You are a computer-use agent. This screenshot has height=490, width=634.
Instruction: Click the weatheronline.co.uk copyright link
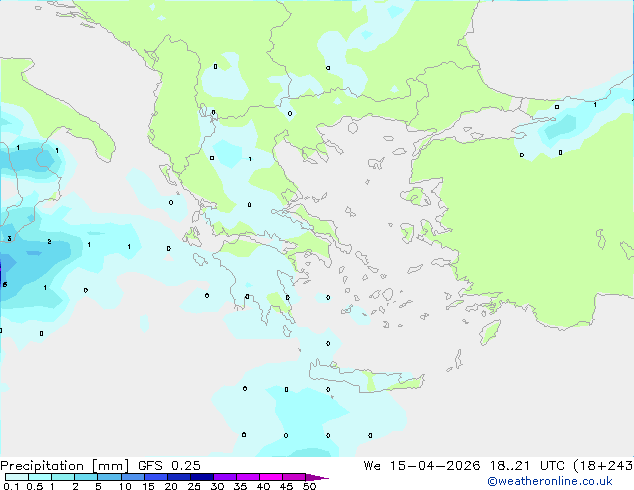[x=550, y=481]
